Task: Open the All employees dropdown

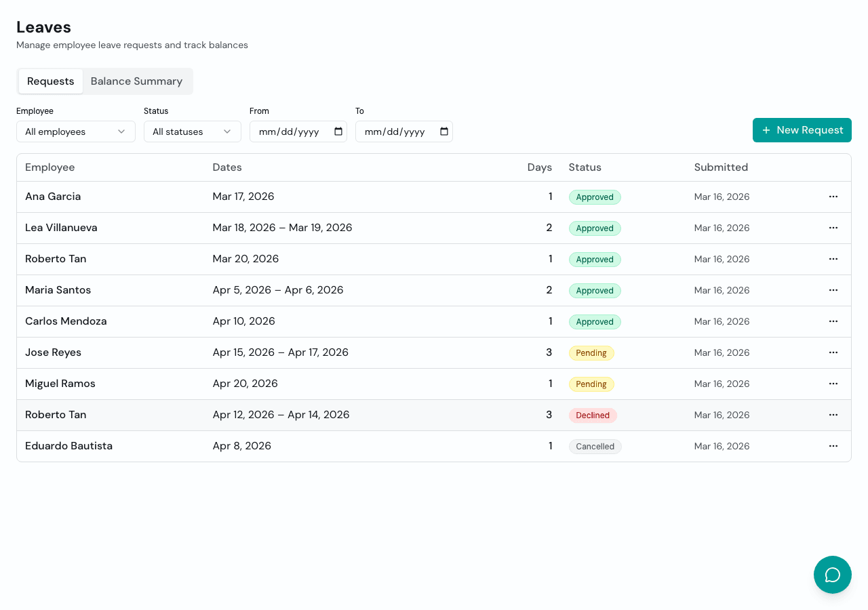Action: tap(75, 131)
